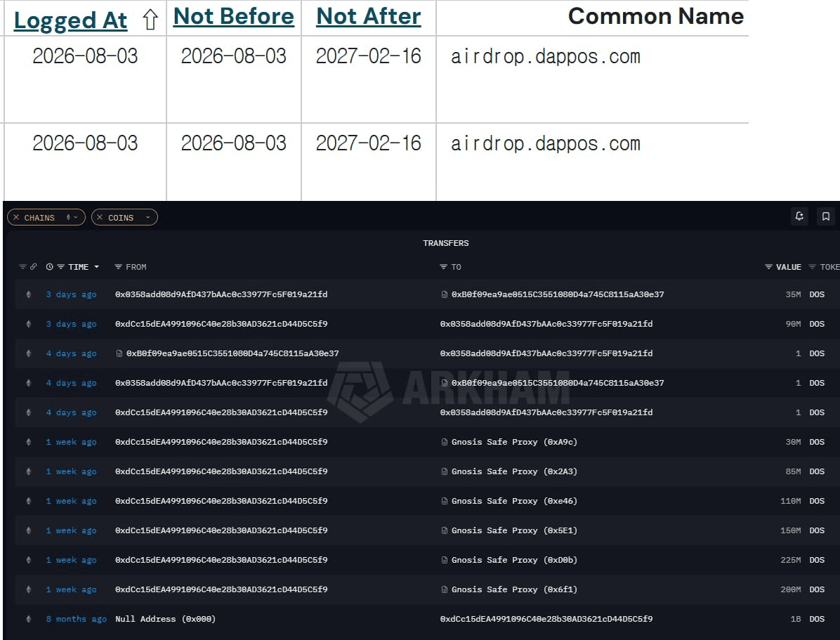This screenshot has width=840, height=640.
Task: Open Gnosis Safe Proxy (0xe46) address
Action: point(514,501)
